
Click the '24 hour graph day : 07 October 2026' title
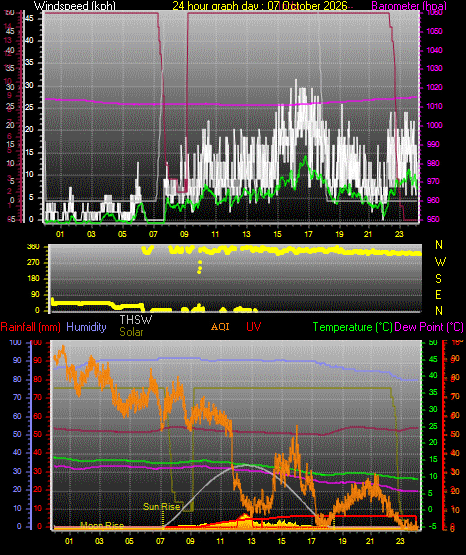click(260, 6)
